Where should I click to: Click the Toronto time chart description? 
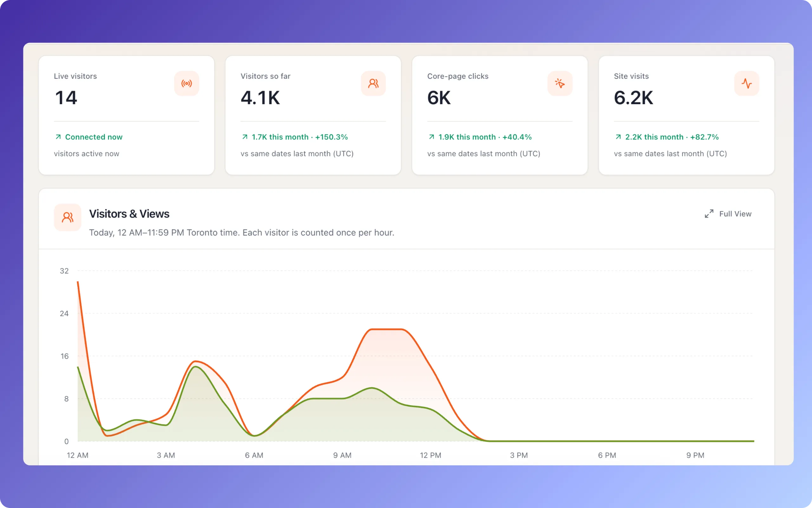[x=242, y=232]
